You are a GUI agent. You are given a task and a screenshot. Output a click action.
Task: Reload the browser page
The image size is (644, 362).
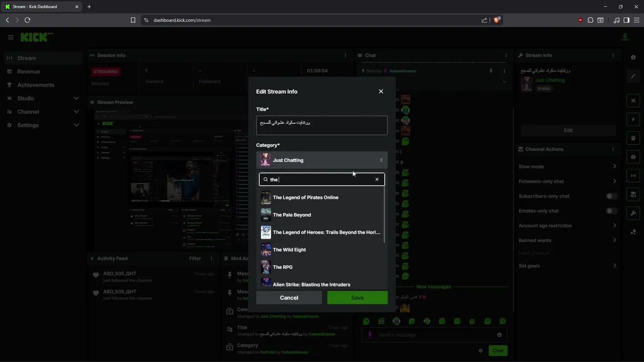(x=27, y=20)
